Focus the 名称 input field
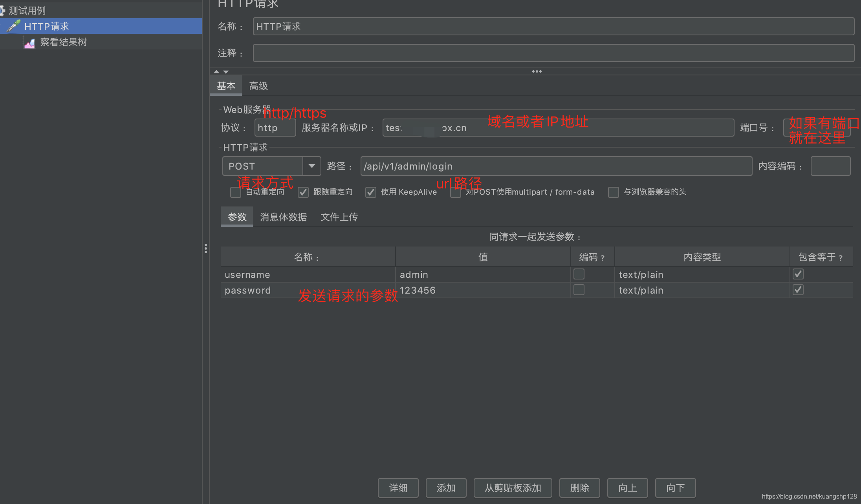 pos(553,26)
